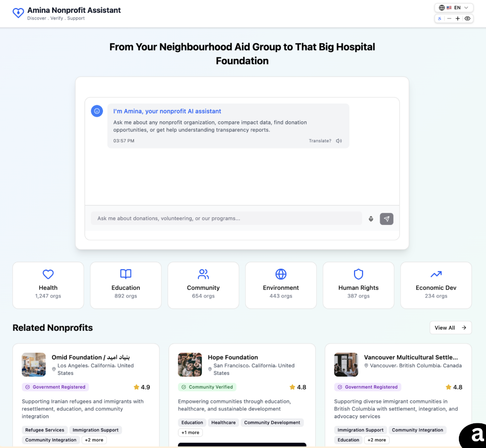Screen dimensions: 486x448
Task: Click the blue accessibility icon
Action: 439,19
